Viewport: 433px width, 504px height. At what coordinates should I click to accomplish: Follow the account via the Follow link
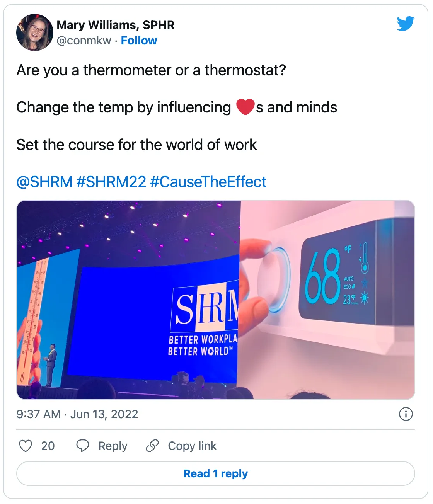point(139,40)
